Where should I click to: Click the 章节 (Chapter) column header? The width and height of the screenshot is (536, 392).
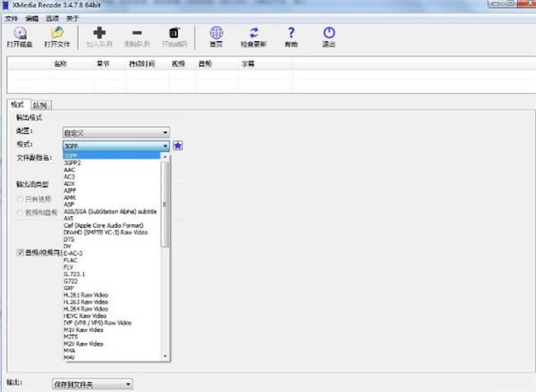click(103, 63)
